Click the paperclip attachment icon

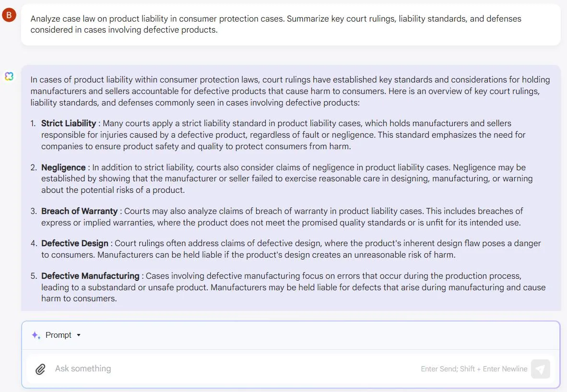[40, 369]
